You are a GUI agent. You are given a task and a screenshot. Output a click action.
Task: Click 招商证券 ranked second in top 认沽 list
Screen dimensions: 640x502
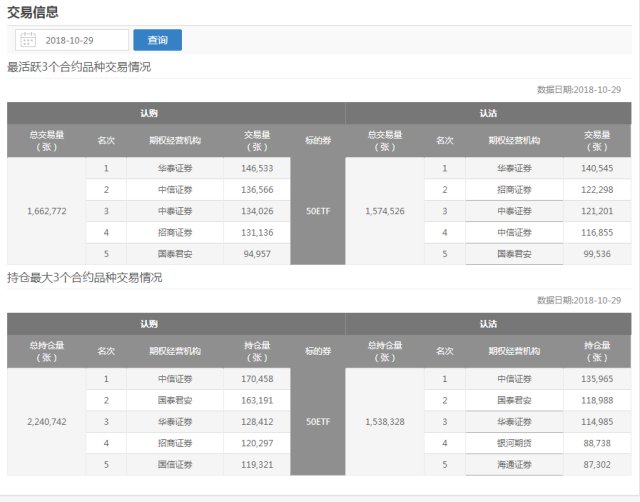[x=514, y=190]
